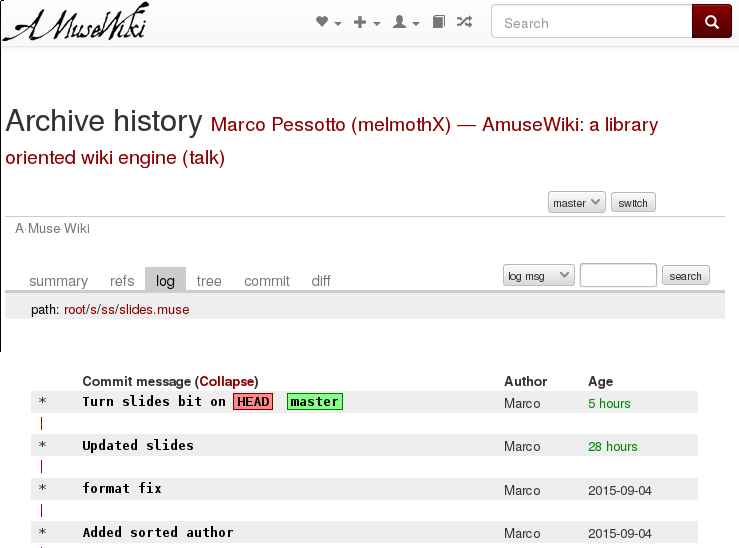The width and height of the screenshot is (739, 548).
Task: Click the magnifier search button
Action: pos(712,21)
